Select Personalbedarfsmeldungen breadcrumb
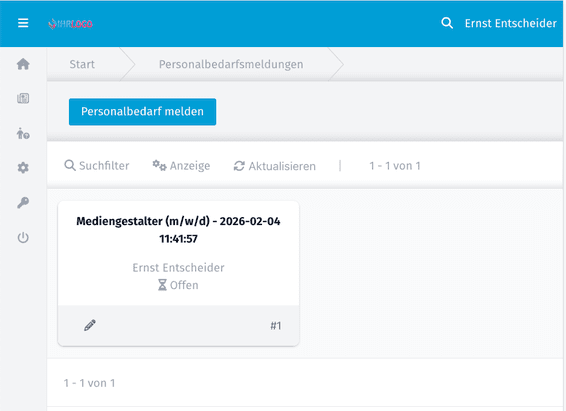 point(231,64)
